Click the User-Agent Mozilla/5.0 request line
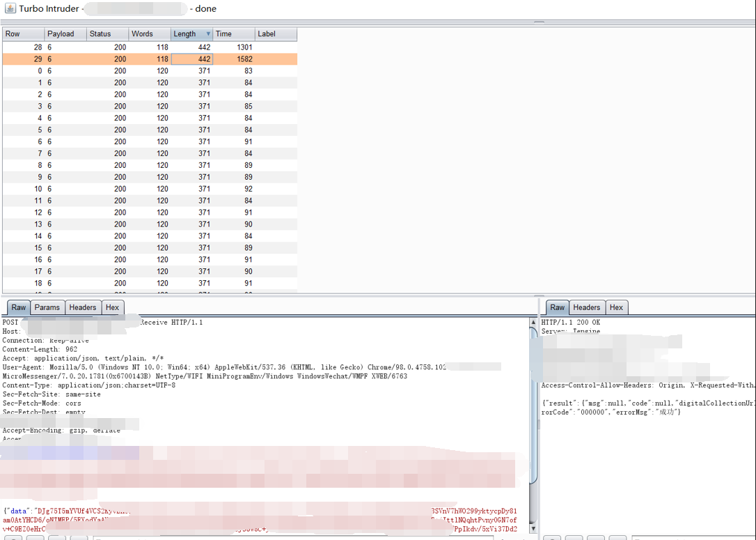The height and width of the screenshot is (540, 756). (x=224, y=367)
